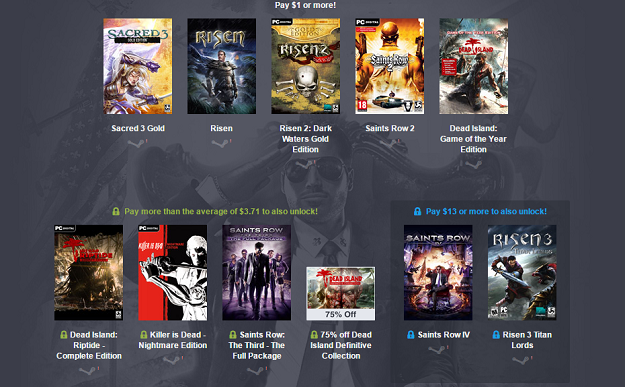Click the green lock icon beside Saints Row: The Third

tap(233, 335)
